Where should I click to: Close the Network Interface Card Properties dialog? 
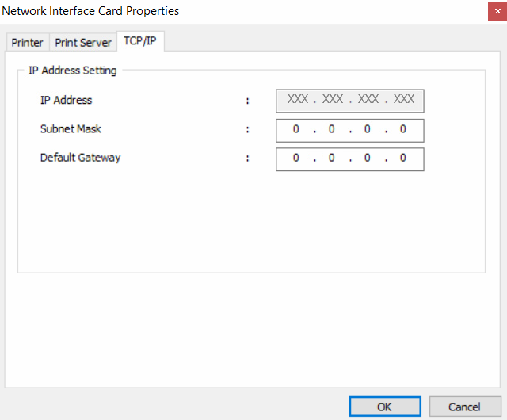pyautogui.click(x=494, y=11)
